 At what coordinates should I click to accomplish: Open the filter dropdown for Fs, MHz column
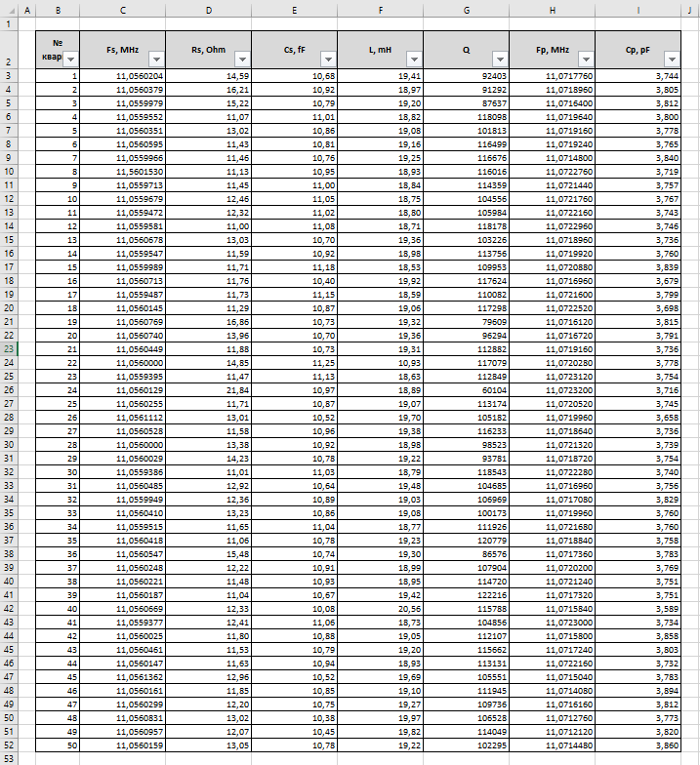[156, 59]
